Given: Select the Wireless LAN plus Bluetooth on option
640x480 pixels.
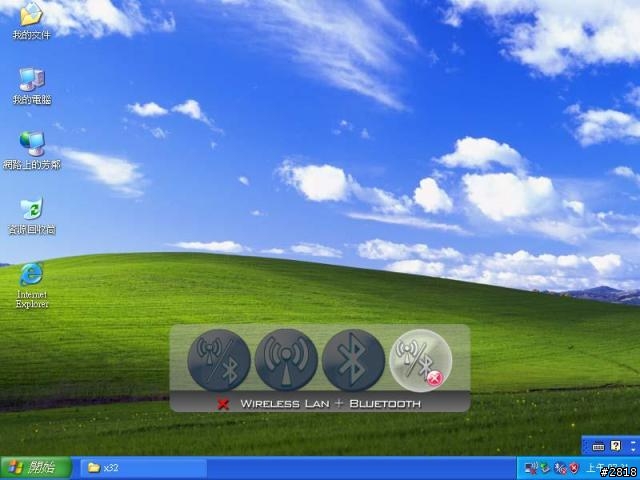Looking at the screenshot, I should pyautogui.click(x=219, y=361).
